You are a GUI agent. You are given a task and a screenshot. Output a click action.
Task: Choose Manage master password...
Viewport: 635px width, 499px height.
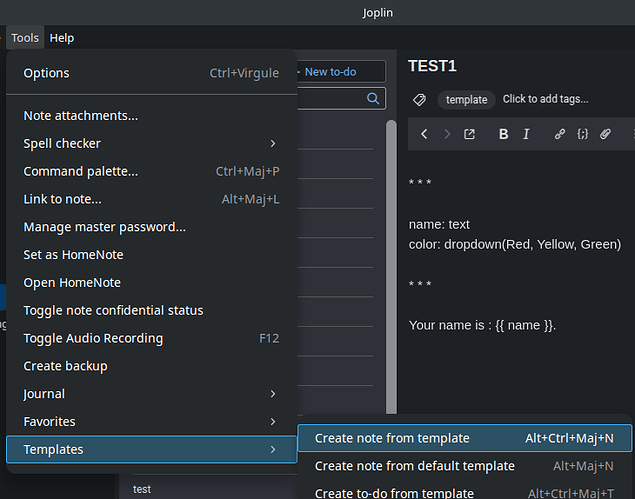(x=151, y=227)
